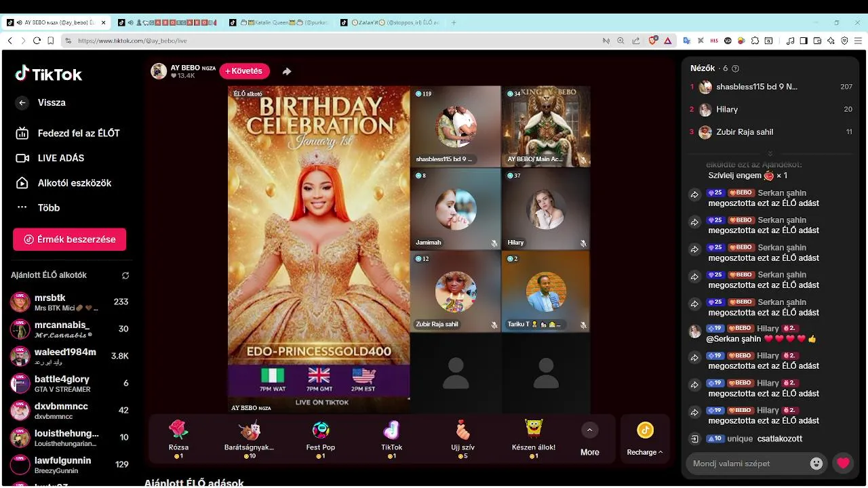The width and height of the screenshot is (868, 488).
Task: Click the Érmék beszerzése button
Action: click(69, 239)
